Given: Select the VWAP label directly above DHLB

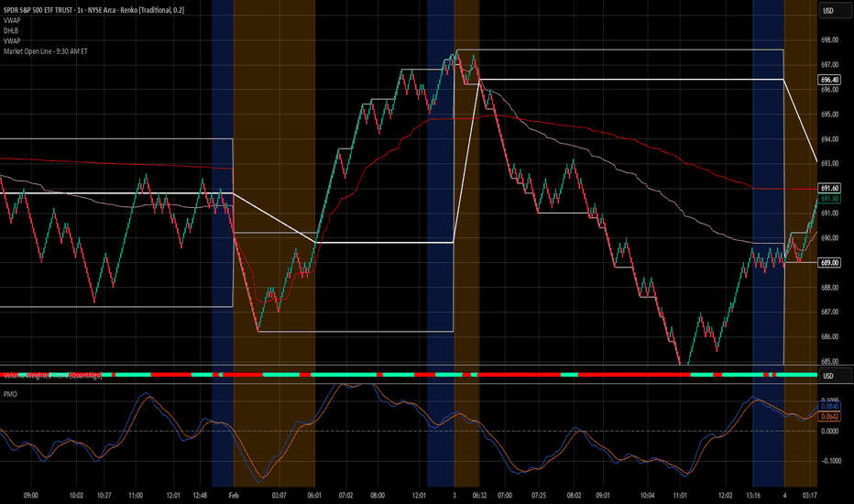Looking at the screenshot, I should point(12,20).
